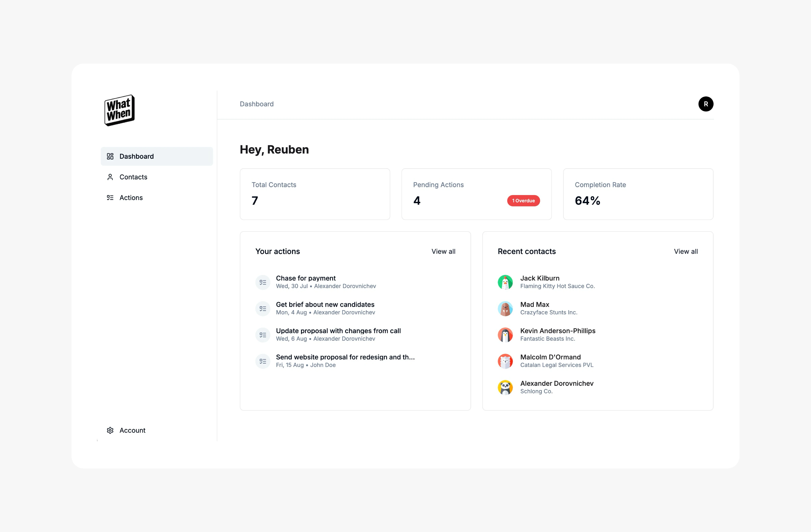Click Alexander Dorovnichev's panda avatar
Screen dimensions: 811x532
[x=505, y=387]
